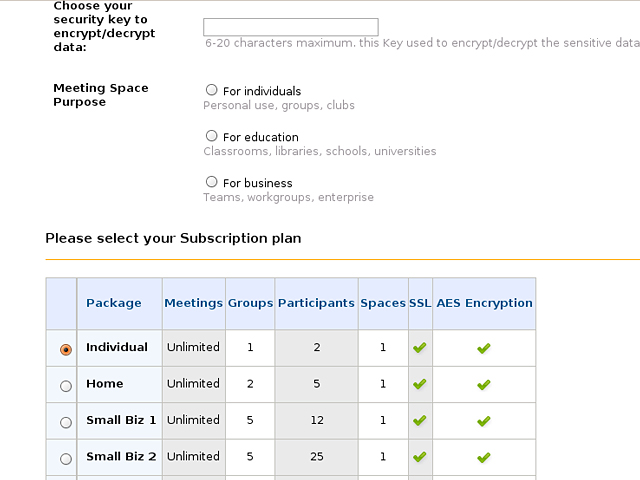Click the Participants column header
The height and width of the screenshot is (480, 640).
[316, 303]
